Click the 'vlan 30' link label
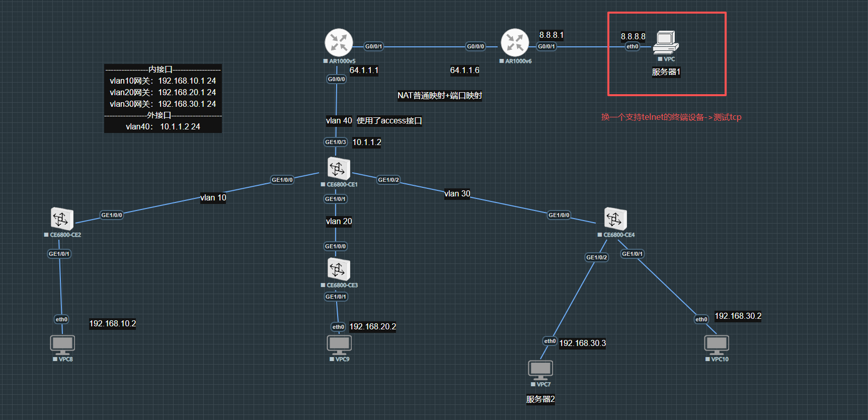The image size is (868, 420). pos(457,194)
